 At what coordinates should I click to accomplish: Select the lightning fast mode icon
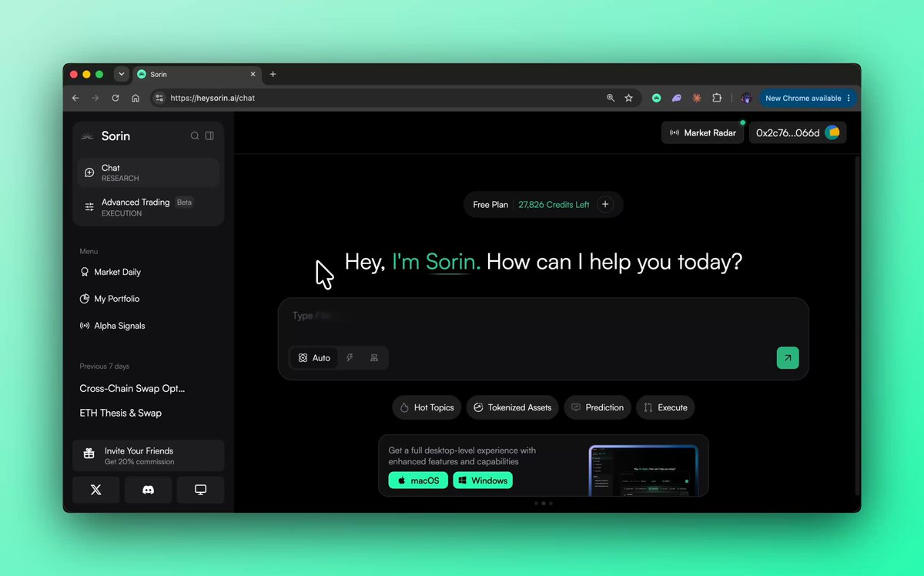pos(350,358)
